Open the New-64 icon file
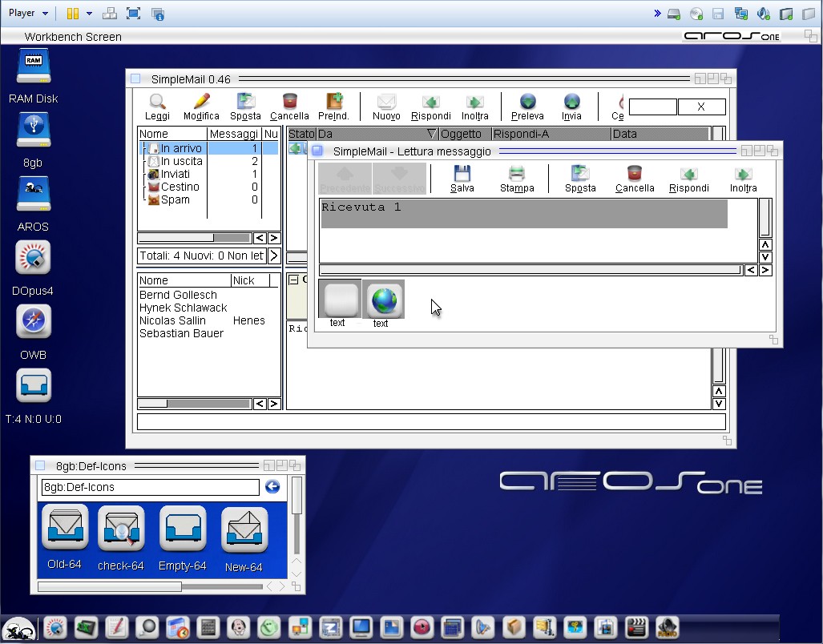 244,531
